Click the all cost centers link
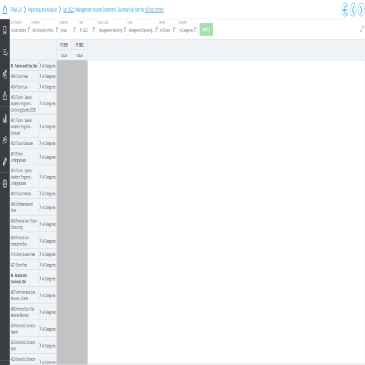Image resolution: width=365 pixels, height=365 pixels. [154, 10]
